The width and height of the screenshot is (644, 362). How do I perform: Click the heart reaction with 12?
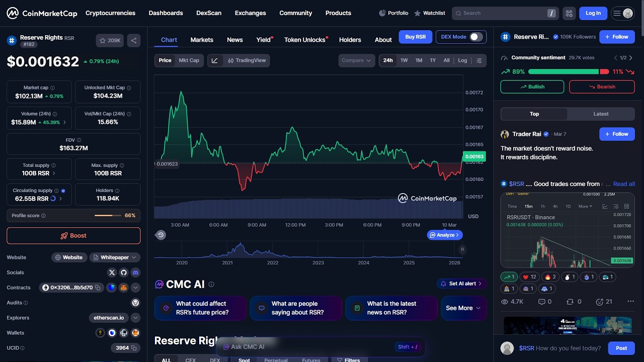point(529,277)
